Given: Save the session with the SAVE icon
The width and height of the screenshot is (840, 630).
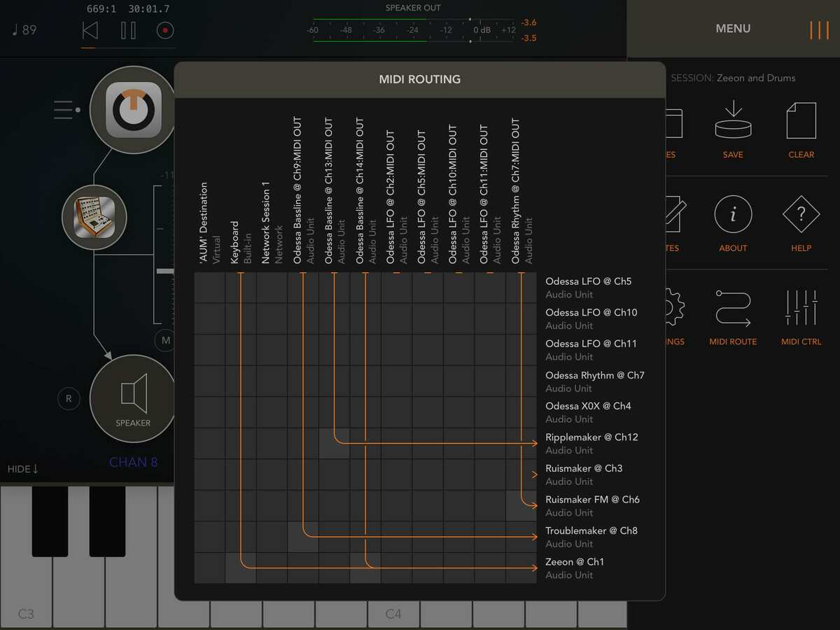Looking at the screenshot, I should coord(733,129).
